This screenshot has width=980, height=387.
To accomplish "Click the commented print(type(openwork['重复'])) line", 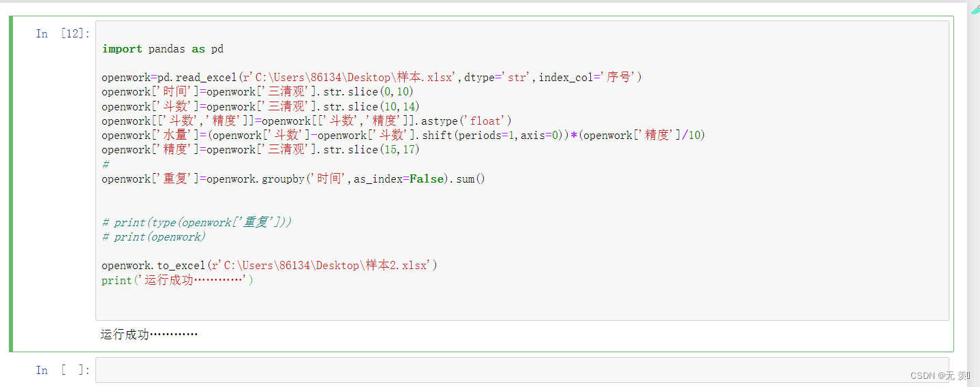I will point(197,223).
